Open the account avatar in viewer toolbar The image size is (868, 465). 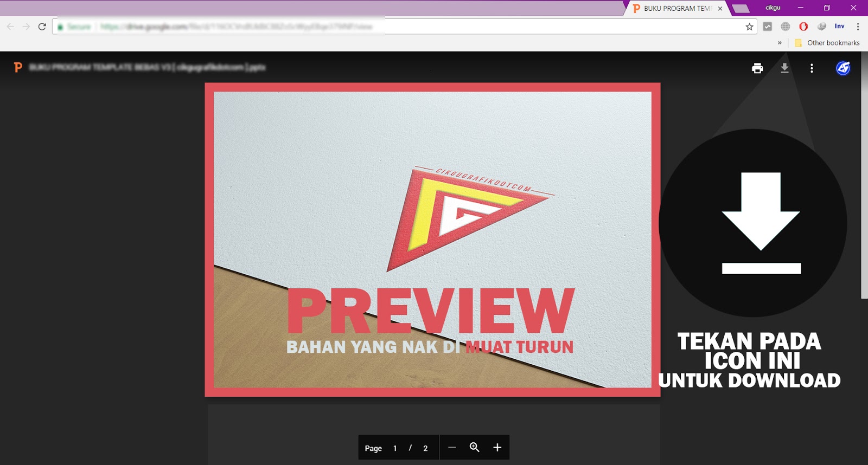pos(843,68)
